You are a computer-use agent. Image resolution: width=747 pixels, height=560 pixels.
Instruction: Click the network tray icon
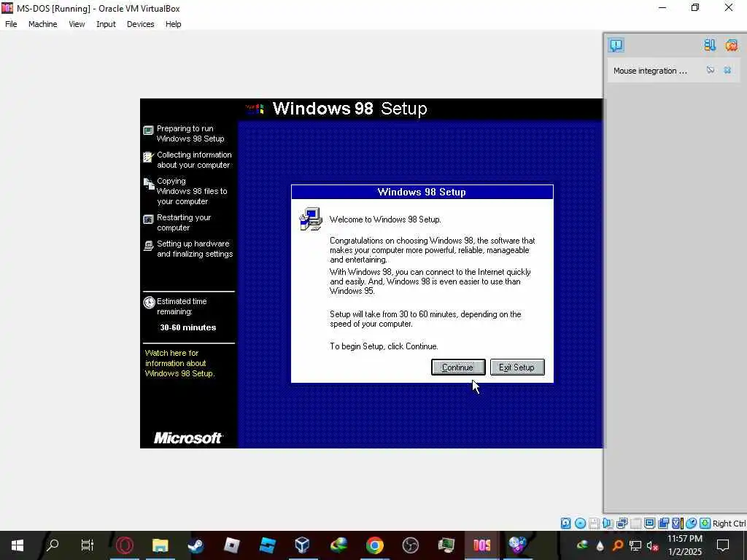coord(635,545)
